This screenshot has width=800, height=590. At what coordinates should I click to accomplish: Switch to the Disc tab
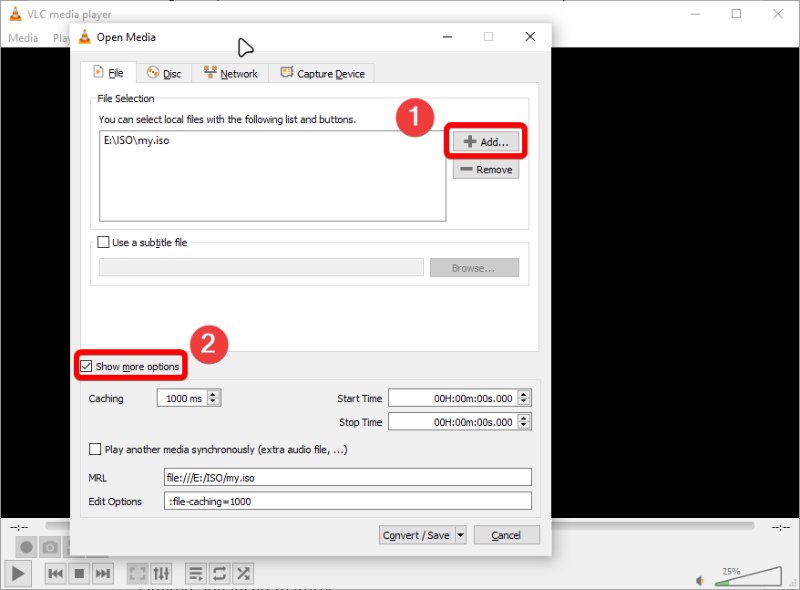[164, 73]
